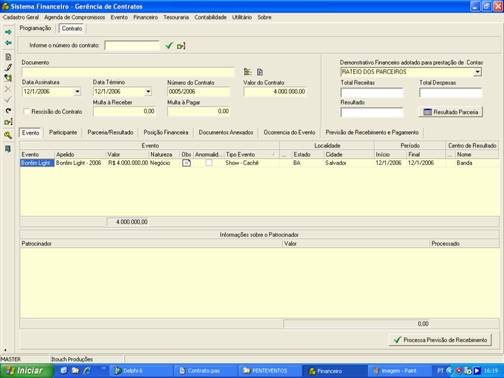Click the red system tray icon
This screenshot has width=504, height=378.
[459, 370]
